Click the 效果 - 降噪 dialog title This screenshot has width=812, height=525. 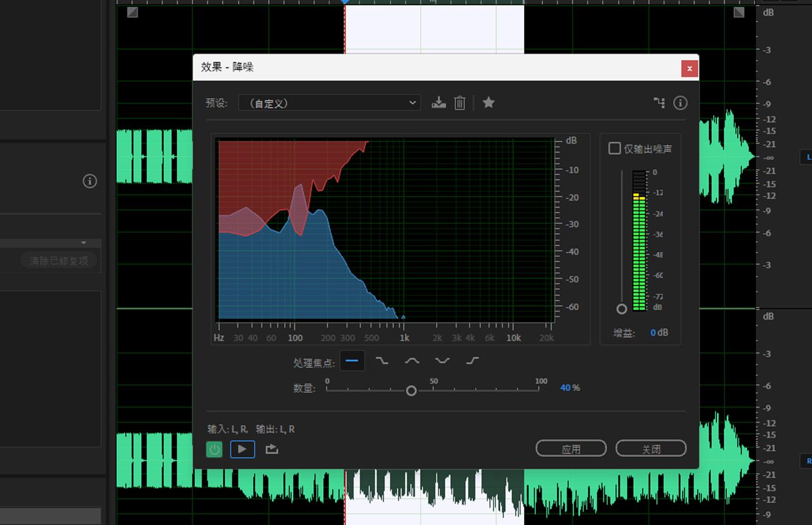pyautogui.click(x=227, y=67)
